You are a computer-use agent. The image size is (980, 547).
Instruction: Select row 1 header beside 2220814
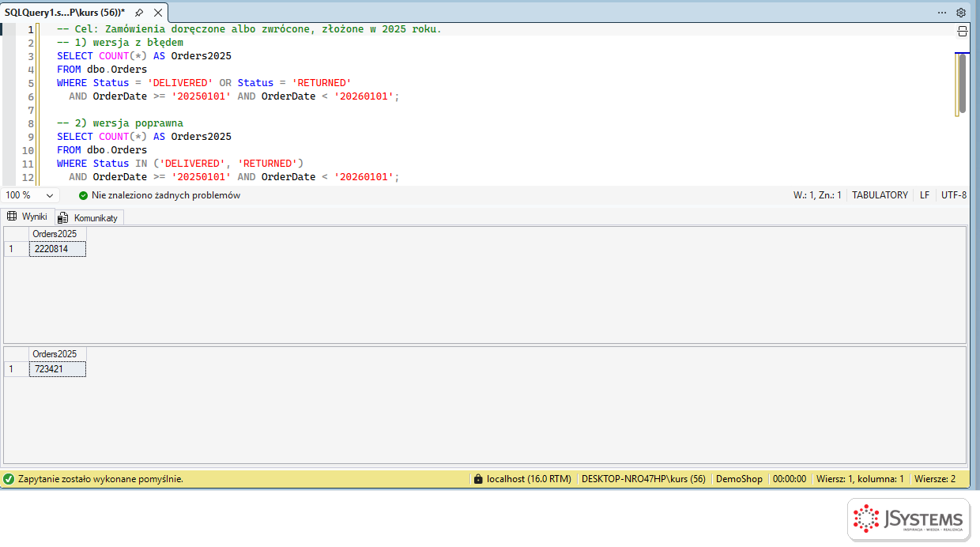click(x=17, y=249)
